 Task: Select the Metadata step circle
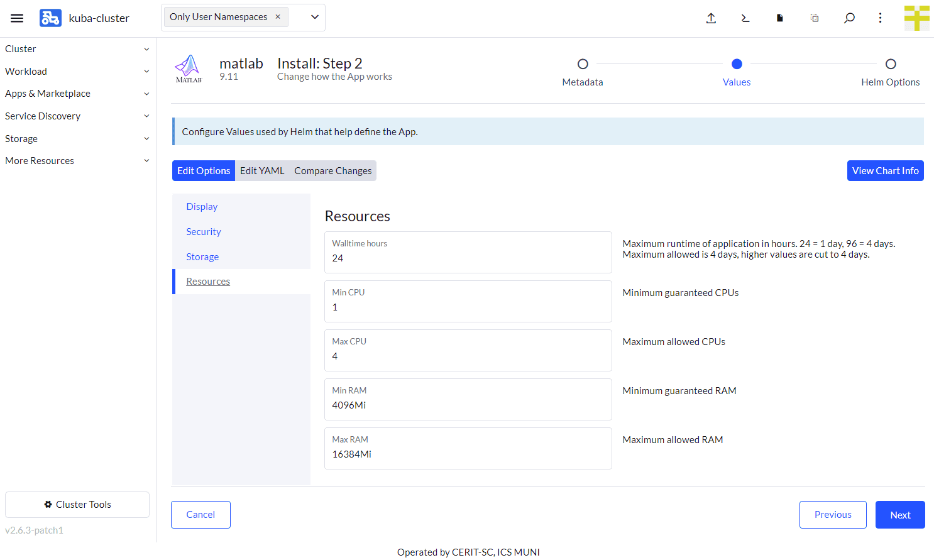(x=583, y=63)
